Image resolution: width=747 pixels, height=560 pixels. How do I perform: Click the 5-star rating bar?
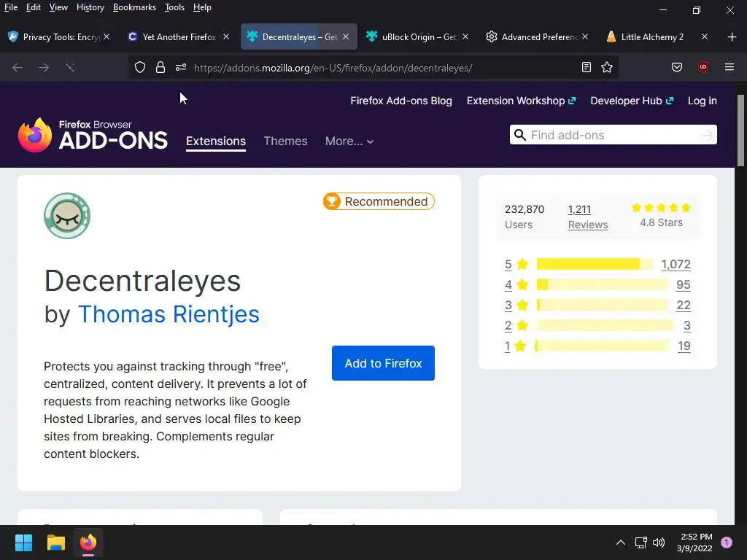click(595, 264)
